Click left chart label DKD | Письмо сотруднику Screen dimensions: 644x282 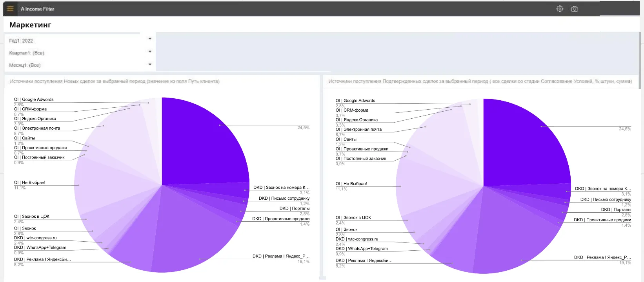[x=284, y=199]
